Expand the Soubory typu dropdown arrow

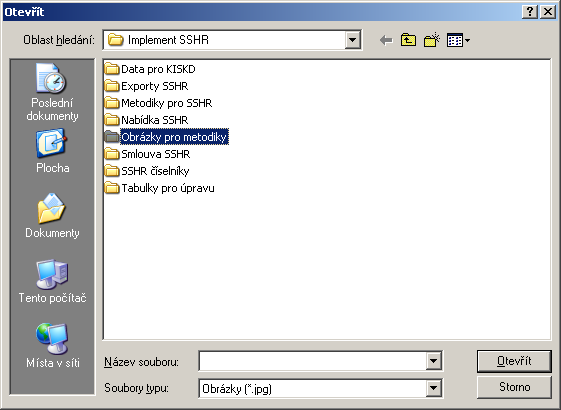(433, 388)
